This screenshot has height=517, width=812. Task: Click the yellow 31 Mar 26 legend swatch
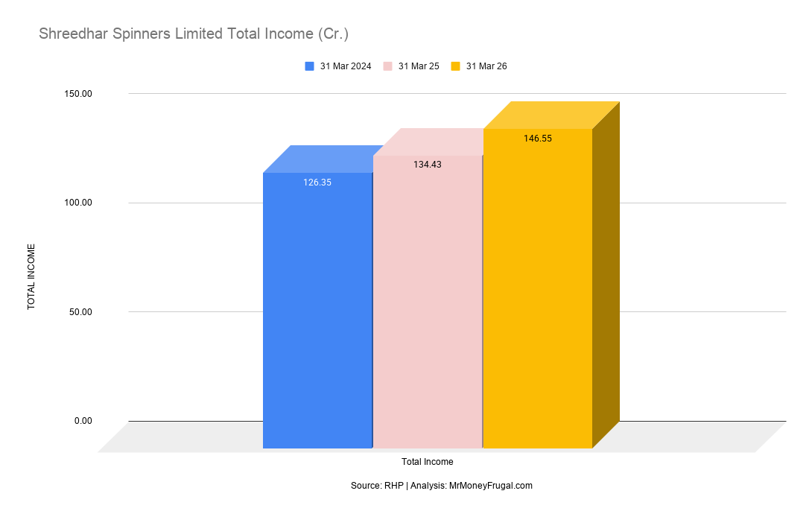456,66
